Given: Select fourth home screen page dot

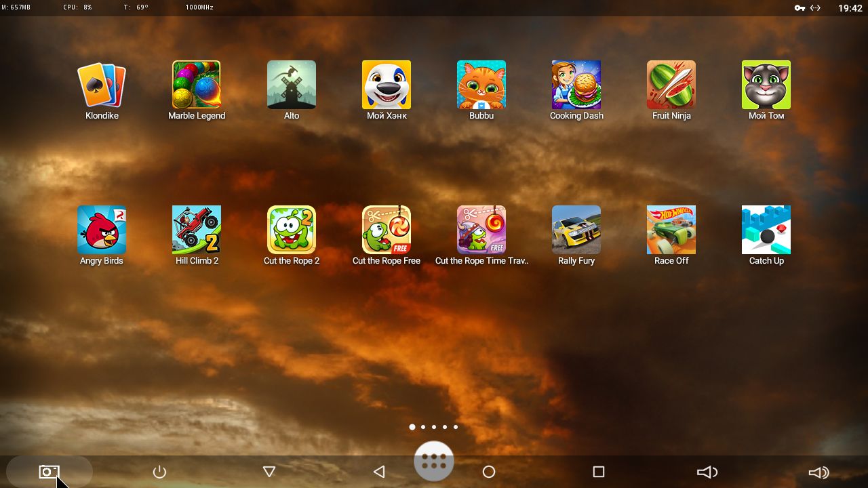Looking at the screenshot, I should [445, 427].
